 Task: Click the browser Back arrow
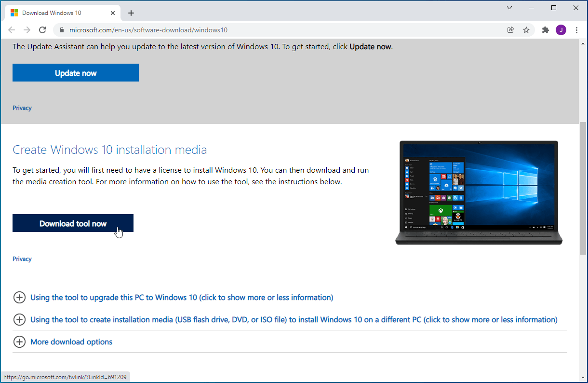point(12,30)
